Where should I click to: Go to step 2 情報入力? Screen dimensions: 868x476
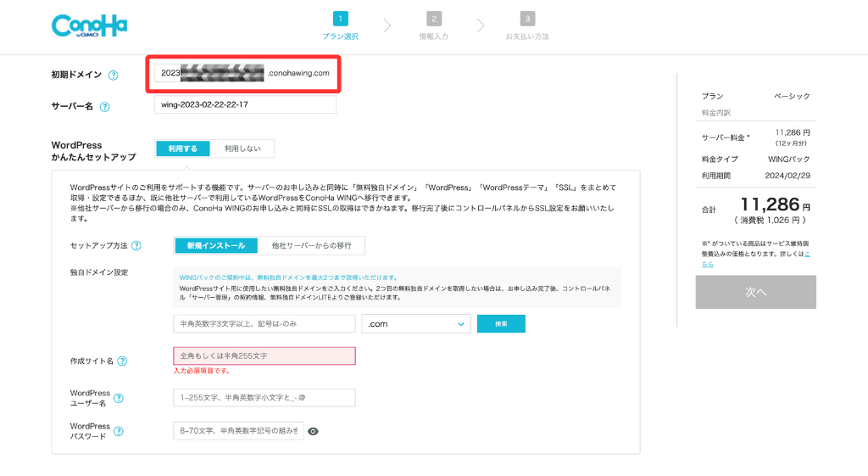(433, 26)
